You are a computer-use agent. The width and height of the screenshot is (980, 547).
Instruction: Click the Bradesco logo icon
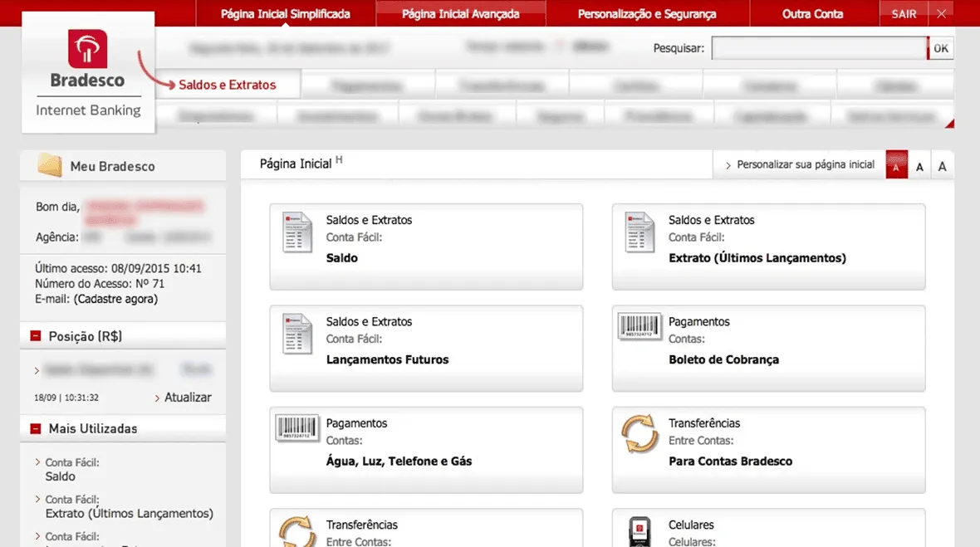[87, 49]
